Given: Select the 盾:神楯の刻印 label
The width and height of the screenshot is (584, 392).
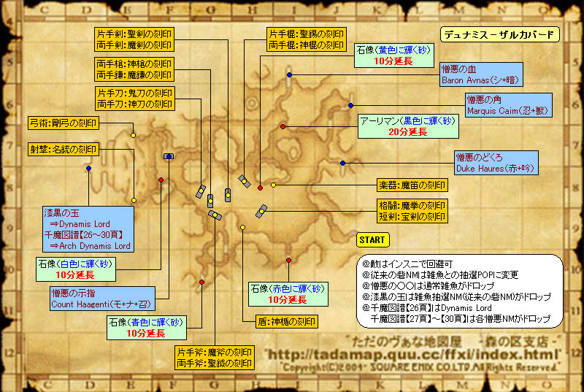Looking at the screenshot, I should point(286,321).
